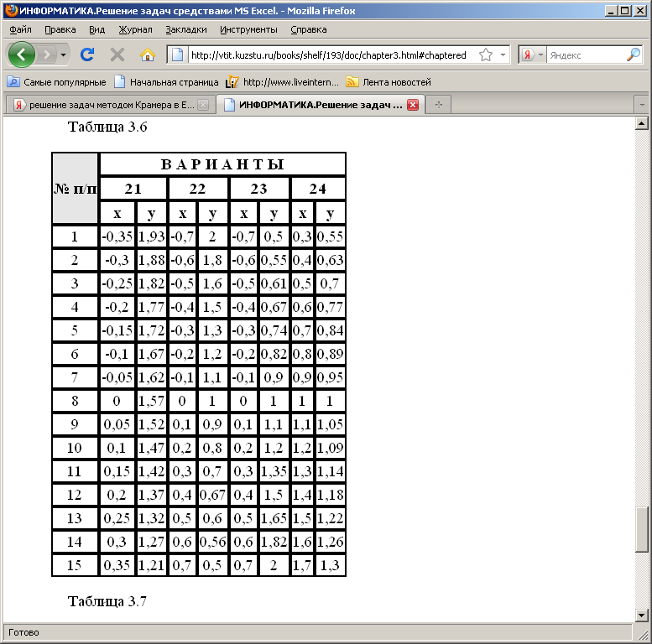The image size is (652, 644).
Task: Click the vertical scrollbar thumb
Action: [642, 529]
